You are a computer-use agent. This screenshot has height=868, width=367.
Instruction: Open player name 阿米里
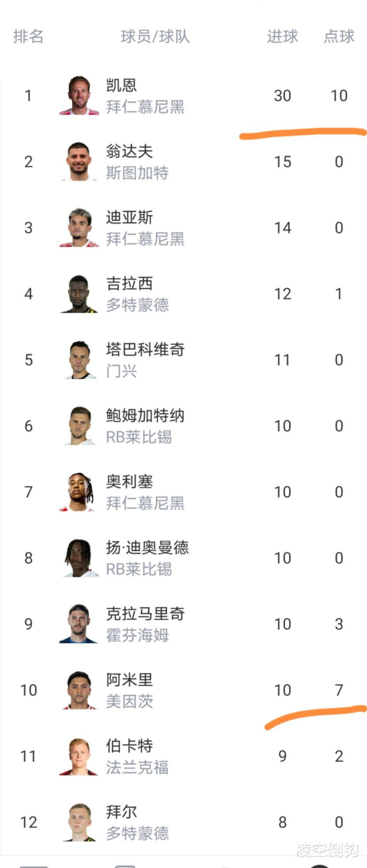[129, 680]
